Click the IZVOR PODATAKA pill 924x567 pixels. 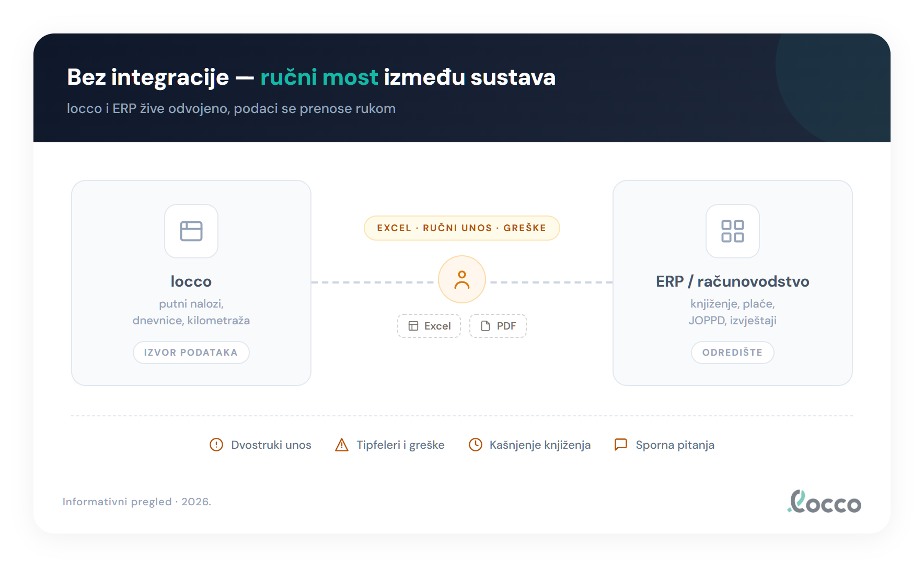pos(191,353)
